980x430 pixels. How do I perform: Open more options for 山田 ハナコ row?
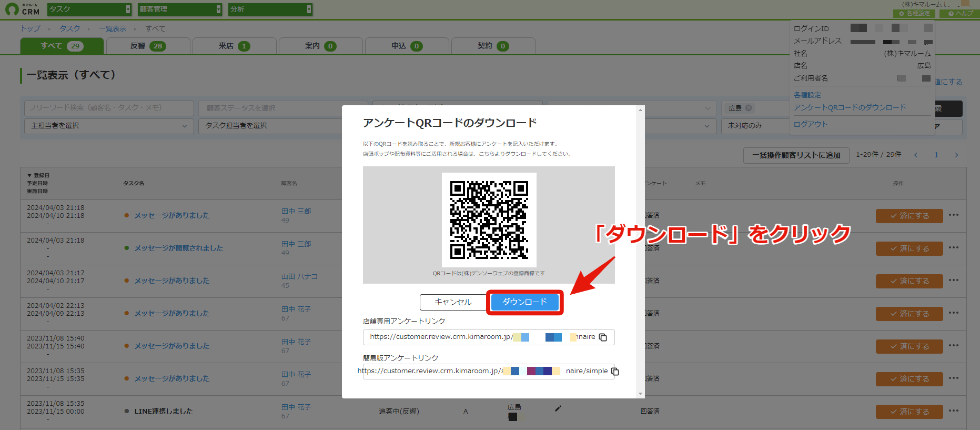(x=954, y=280)
